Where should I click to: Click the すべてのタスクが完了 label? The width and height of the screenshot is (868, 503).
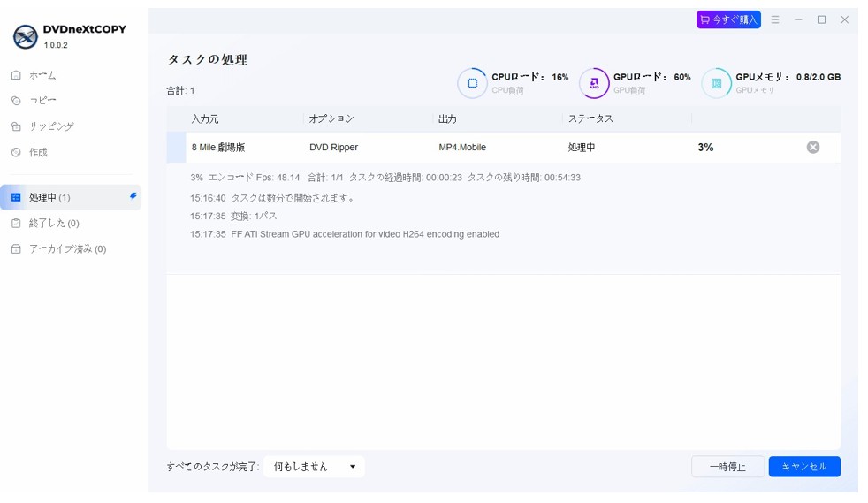213,467
